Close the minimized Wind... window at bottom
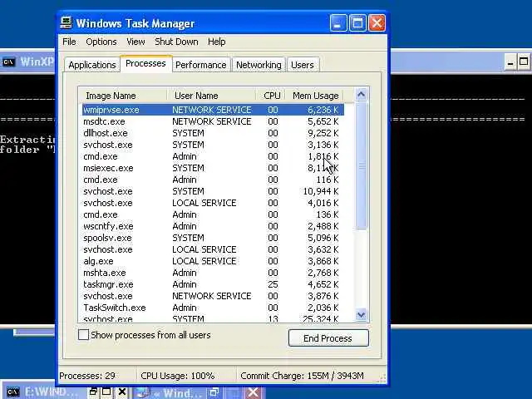Viewport: 532px width, 399px height. [253, 392]
